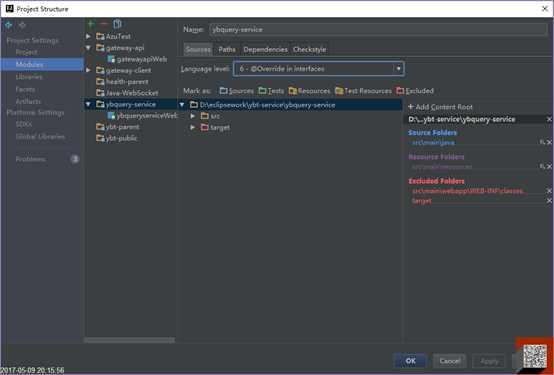The image size is (554, 375).
Task: Open SDKs platform settings
Action: pyautogui.click(x=24, y=124)
